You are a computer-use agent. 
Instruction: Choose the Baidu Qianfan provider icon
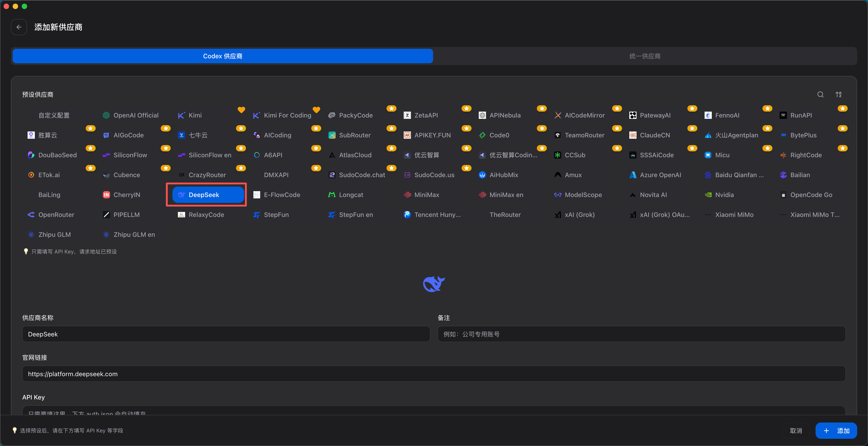tap(708, 175)
